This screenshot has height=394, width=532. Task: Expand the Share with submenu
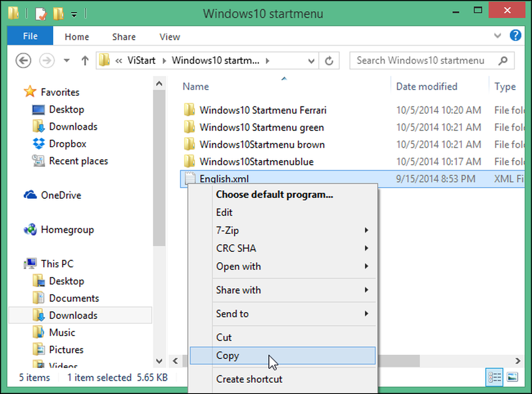click(x=282, y=290)
